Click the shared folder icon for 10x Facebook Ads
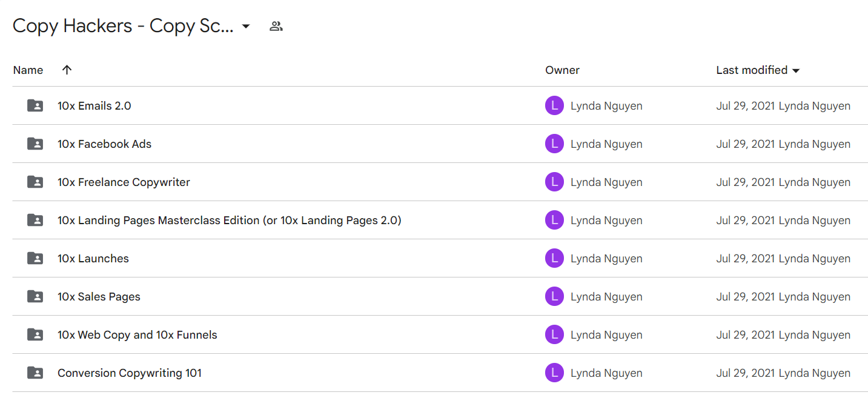This screenshot has height=415, width=868. pyautogui.click(x=35, y=144)
